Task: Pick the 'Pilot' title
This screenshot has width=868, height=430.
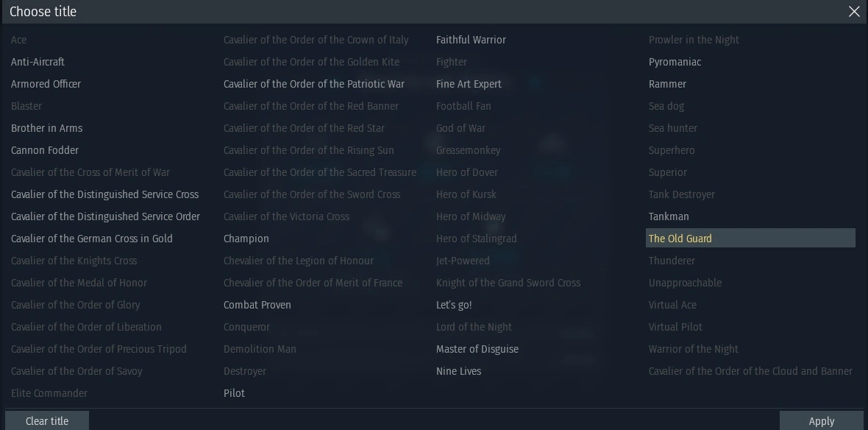Action: coord(234,393)
